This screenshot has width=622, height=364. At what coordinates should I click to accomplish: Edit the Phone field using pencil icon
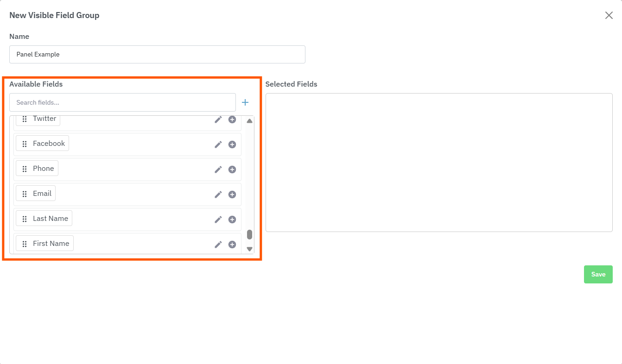pos(218,169)
